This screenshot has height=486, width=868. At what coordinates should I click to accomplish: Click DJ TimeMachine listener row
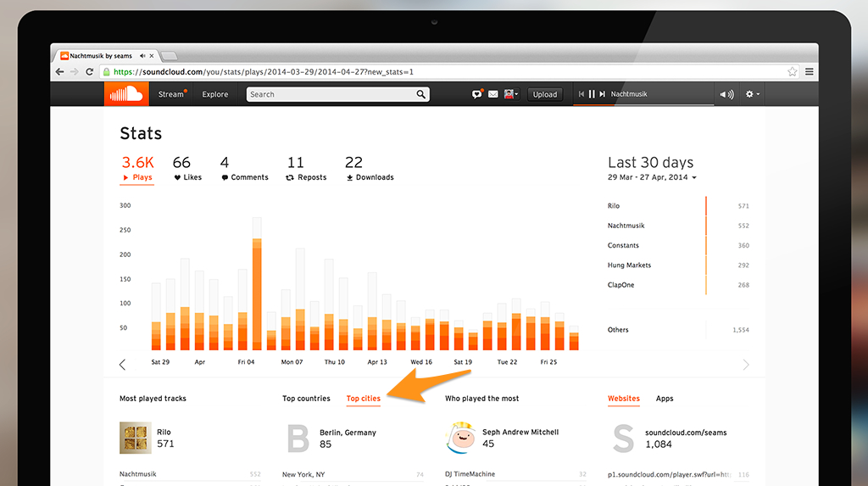click(515, 474)
